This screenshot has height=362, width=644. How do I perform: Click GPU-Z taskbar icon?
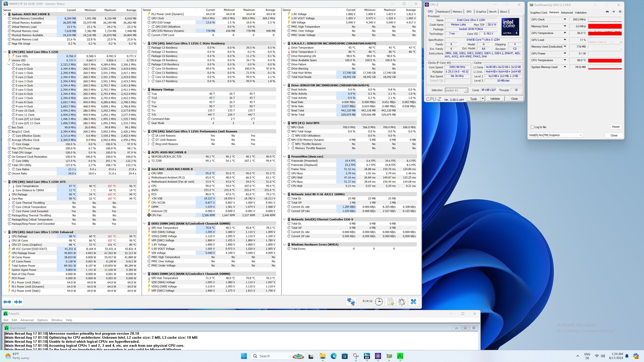coord(389,356)
